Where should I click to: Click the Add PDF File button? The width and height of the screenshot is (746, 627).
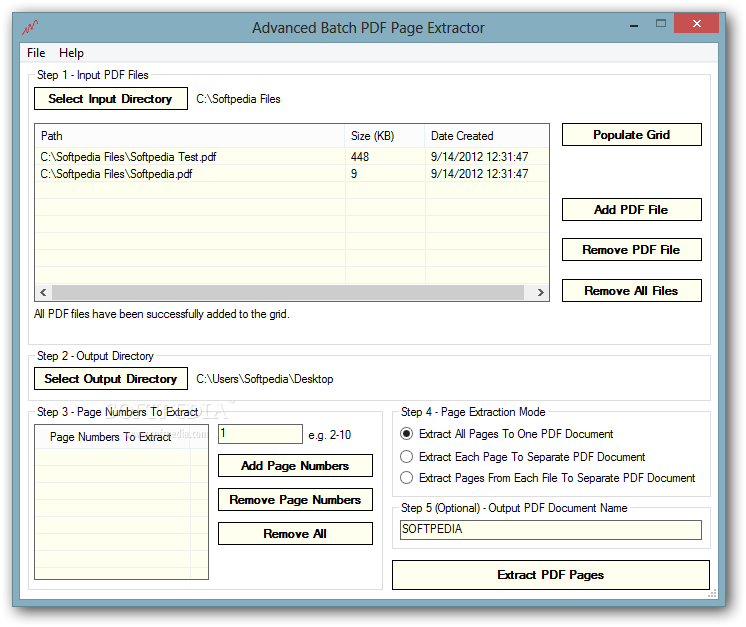631,210
